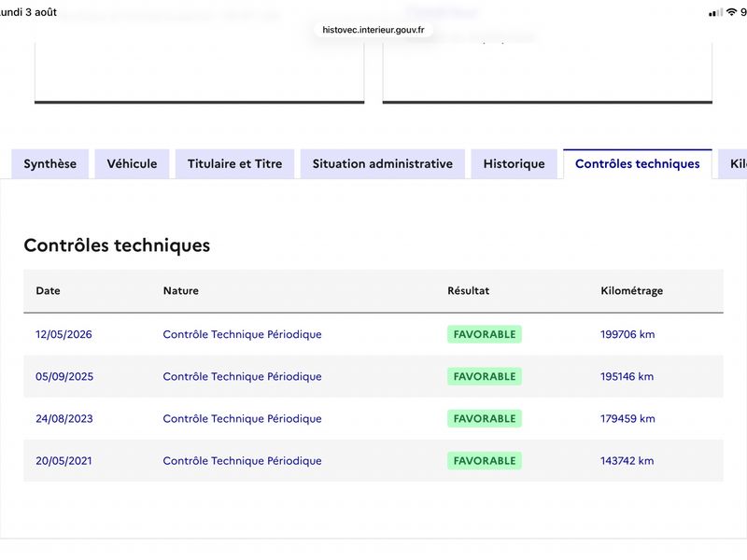Select the date 24/08/2023
The image size is (747, 560).
point(64,418)
